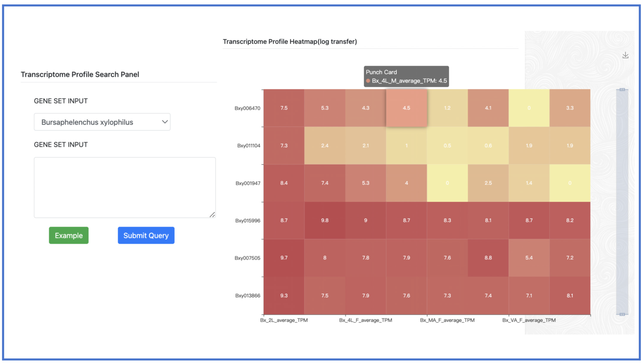
Task: Click the 5.4 cell in the Bxy007505 row
Action: point(529,258)
